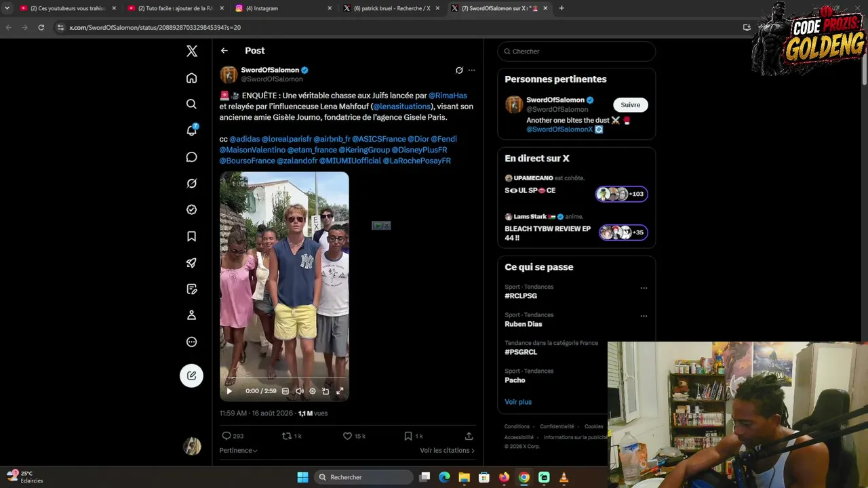Switch to the Ces youtubeurs vous trahissent tab
The height and width of the screenshot is (488, 868).
(68, 8)
